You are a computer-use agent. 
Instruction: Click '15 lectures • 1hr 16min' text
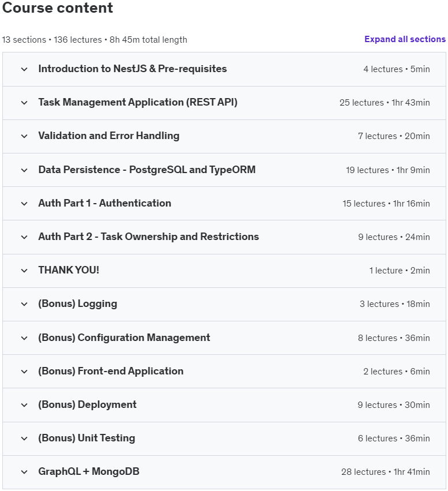pos(386,204)
